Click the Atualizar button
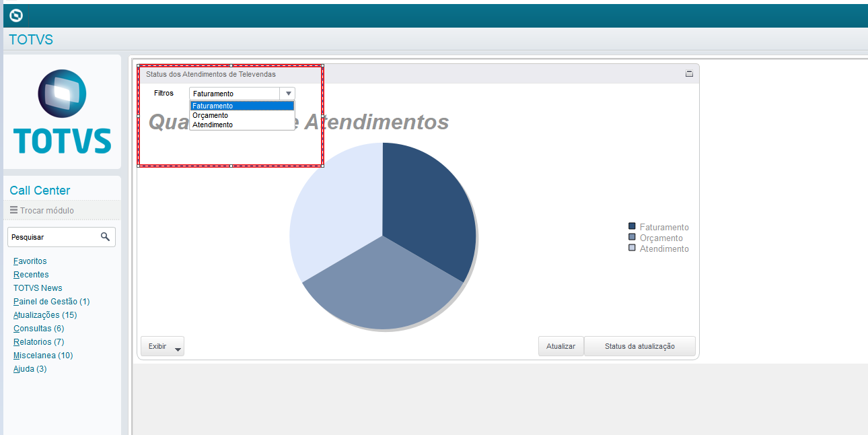Screen dimensions: 868x435 click(x=560, y=346)
